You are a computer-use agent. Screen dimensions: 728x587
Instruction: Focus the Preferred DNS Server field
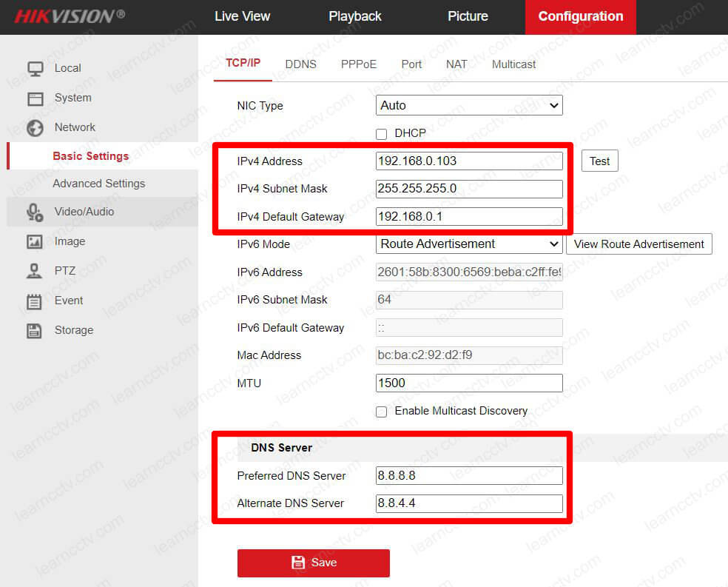point(469,476)
